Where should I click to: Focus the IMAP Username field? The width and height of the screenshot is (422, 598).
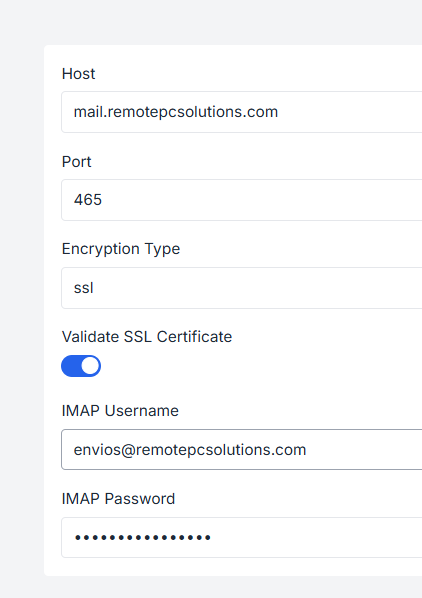pyautogui.click(x=242, y=450)
